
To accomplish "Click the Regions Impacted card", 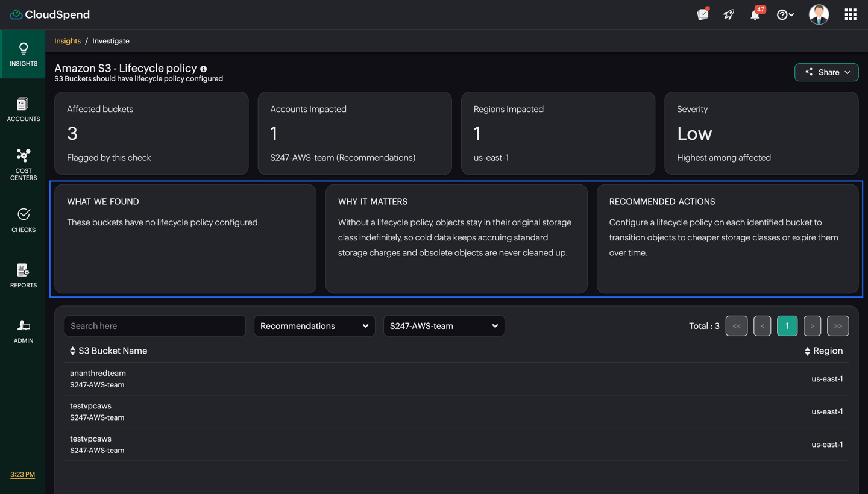I will 558,133.
